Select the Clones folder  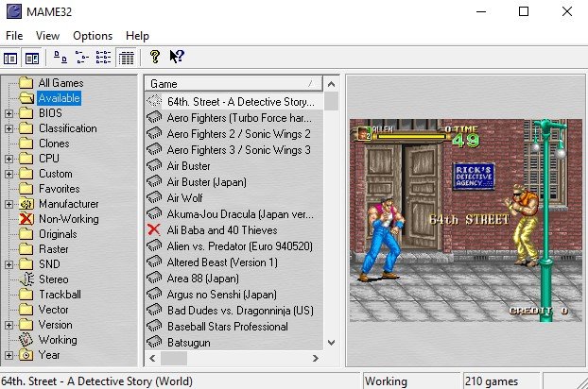click(x=54, y=144)
